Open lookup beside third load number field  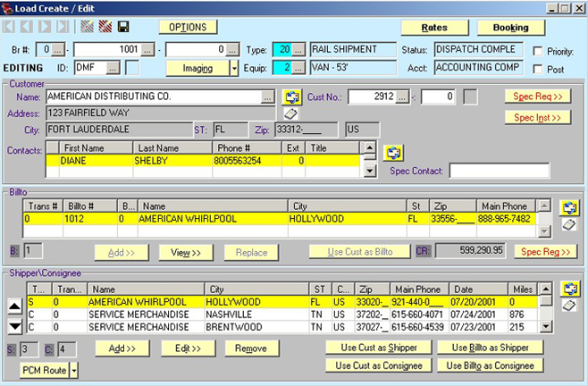pos(232,50)
